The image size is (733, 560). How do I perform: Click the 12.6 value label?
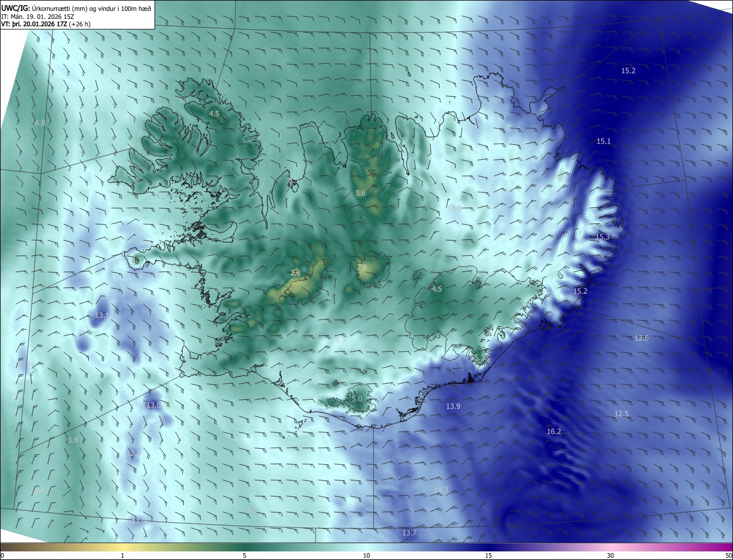[x=641, y=338]
